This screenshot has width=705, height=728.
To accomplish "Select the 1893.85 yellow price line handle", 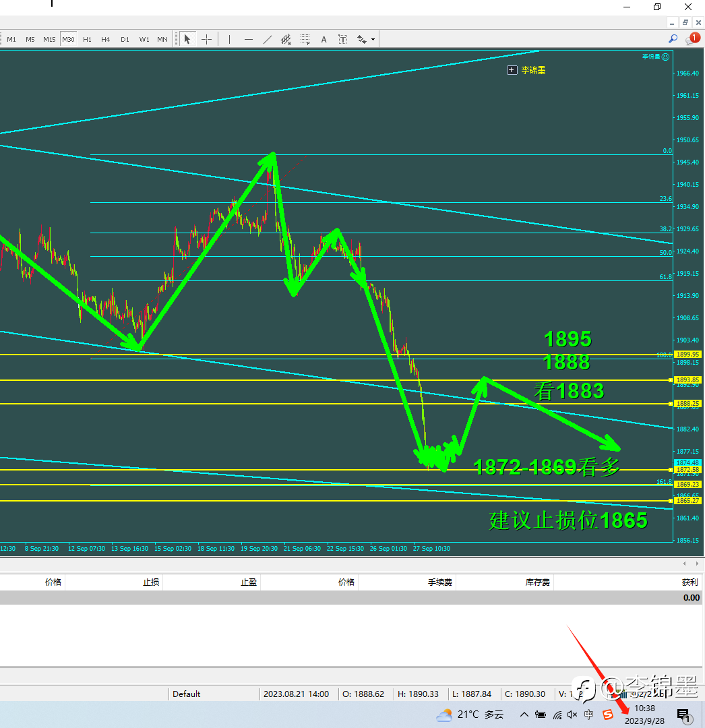I will point(670,380).
